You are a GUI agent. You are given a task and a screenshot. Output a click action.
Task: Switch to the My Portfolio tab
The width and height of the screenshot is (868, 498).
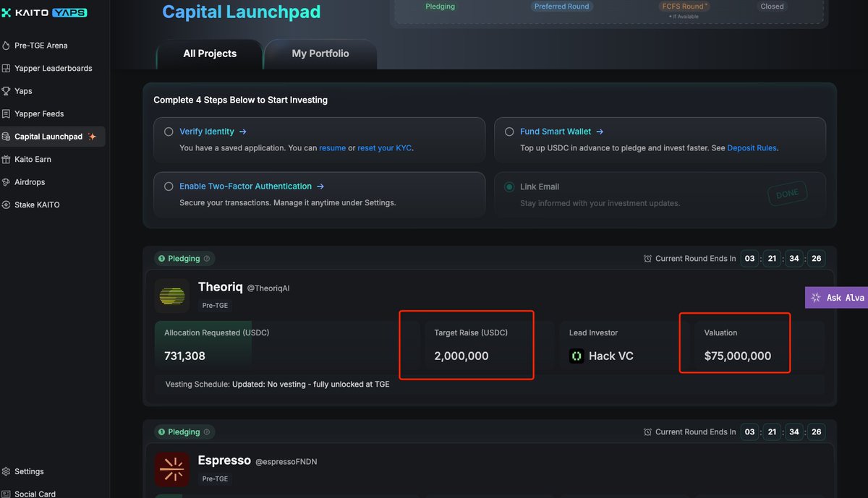pos(320,53)
